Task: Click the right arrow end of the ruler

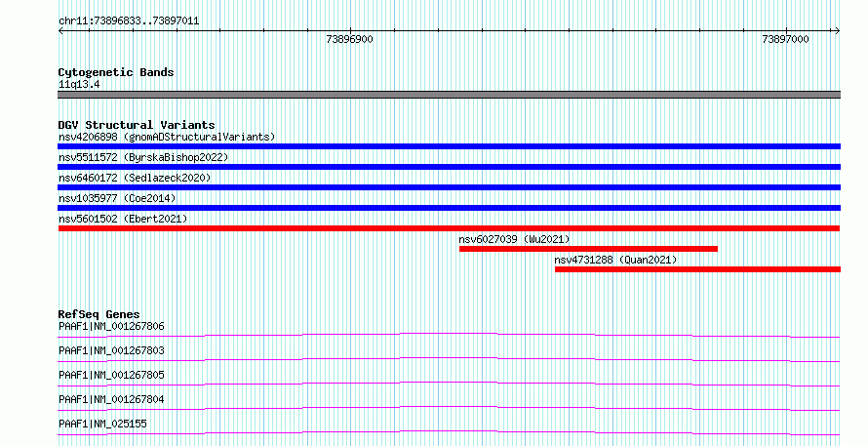Action: pyautogui.click(x=837, y=31)
